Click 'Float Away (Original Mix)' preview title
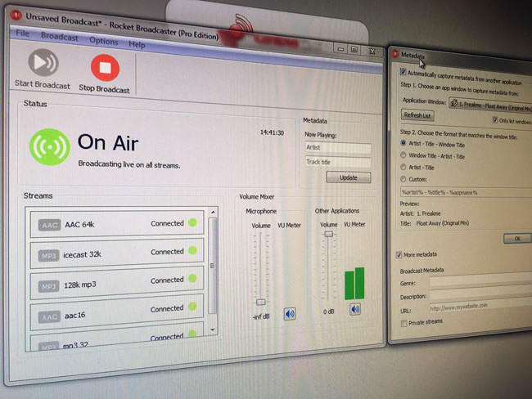 pyautogui.click(x=443, y=223)
